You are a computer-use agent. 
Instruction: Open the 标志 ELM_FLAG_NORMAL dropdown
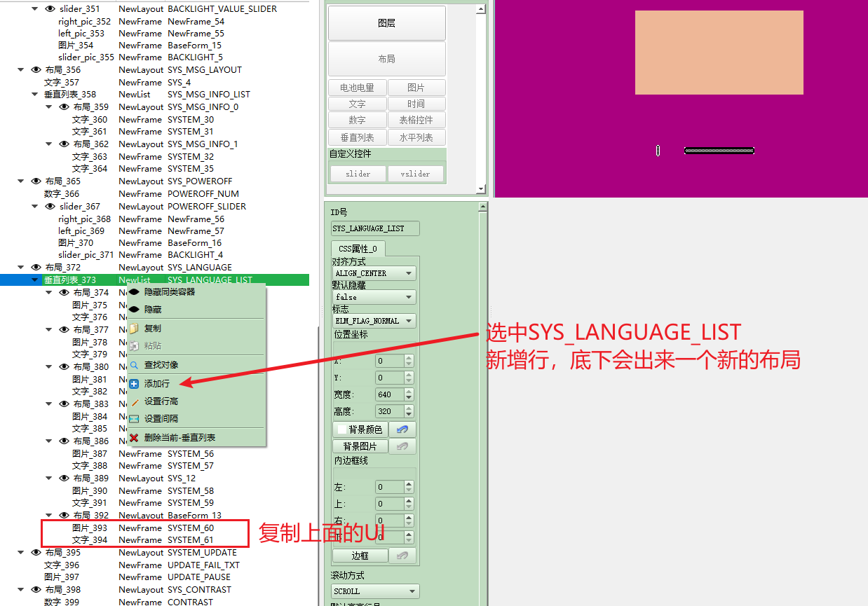tap(374, 321)
